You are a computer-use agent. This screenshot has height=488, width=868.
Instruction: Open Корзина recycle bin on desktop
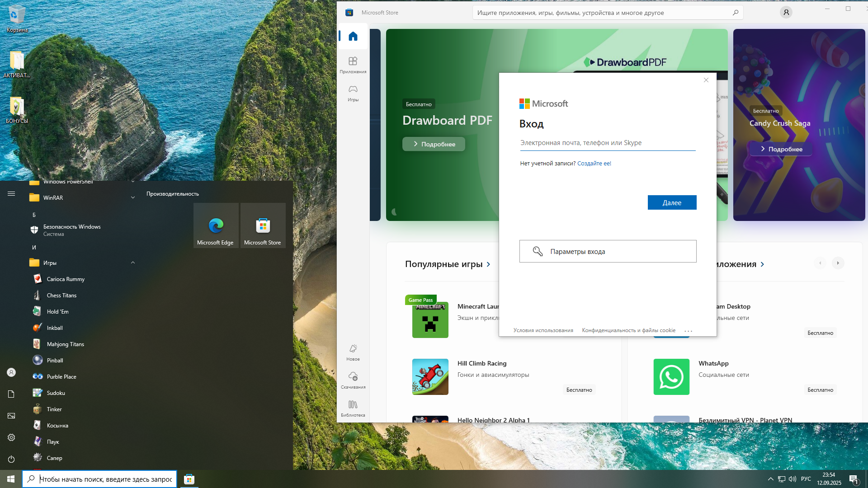coord(17,19)
